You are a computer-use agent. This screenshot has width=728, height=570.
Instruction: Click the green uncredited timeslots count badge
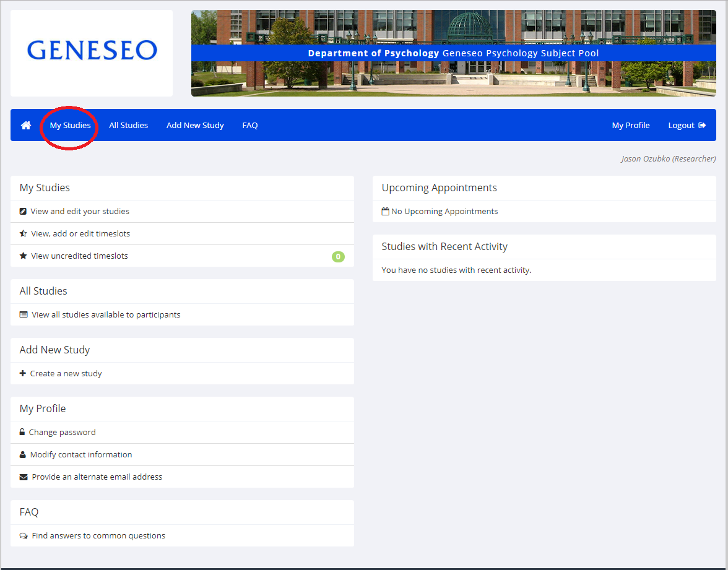pyautogui.click(x=338, y=256)
